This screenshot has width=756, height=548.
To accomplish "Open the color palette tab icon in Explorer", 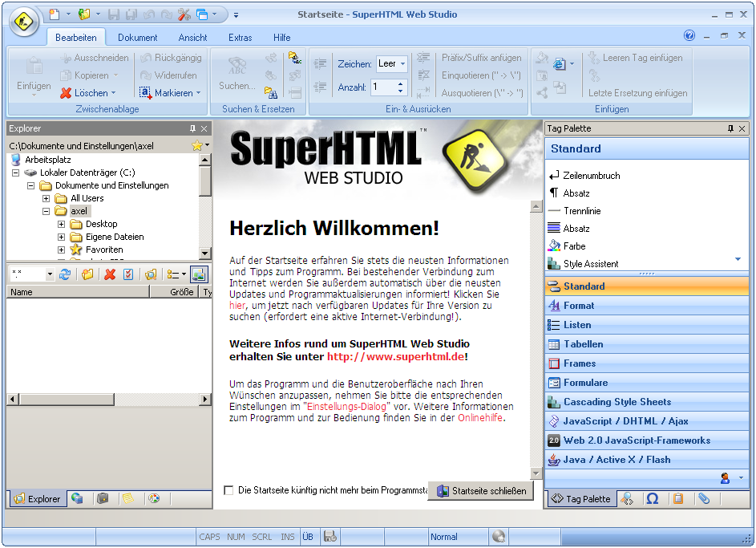I will pyautogui.click(x=154, y=498).
